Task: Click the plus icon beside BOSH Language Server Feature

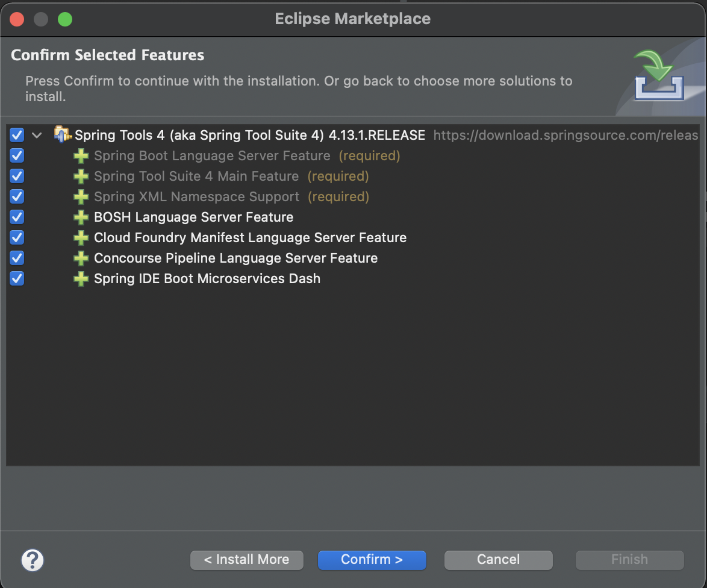Action: (81, 217)
